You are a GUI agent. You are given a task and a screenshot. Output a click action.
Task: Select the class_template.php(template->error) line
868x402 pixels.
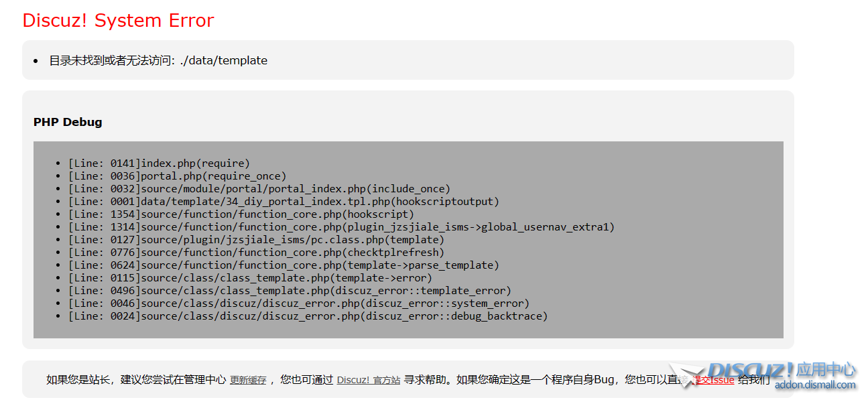(x=250, y=277)
